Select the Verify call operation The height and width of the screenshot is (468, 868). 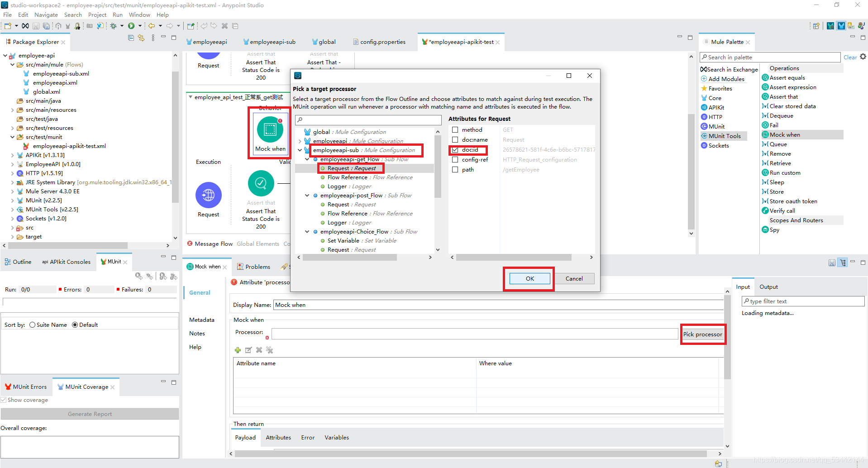coord(782,211)
